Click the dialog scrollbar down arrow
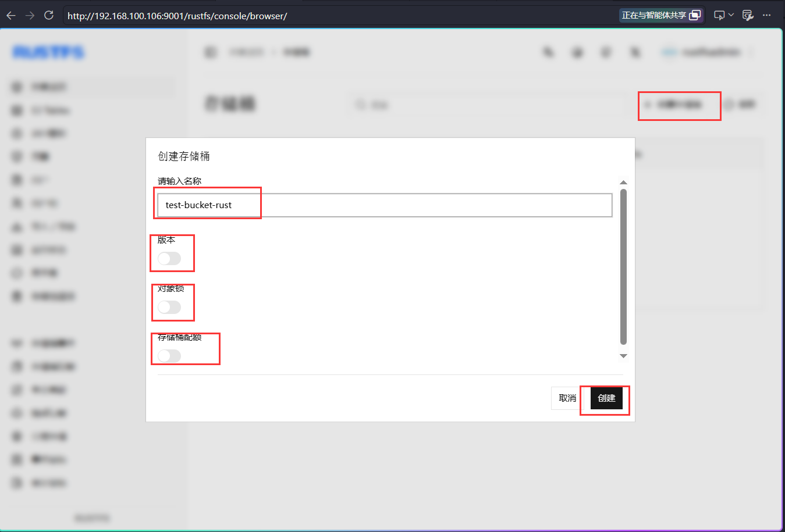This screenshot has width=785, height=532. pos(623,356)
